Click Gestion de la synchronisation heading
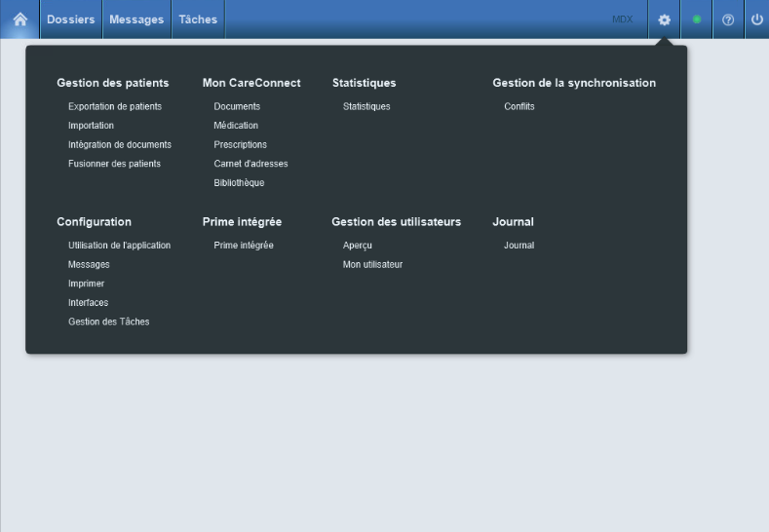Viewport: 769px width, 532px height. [574, 83]
